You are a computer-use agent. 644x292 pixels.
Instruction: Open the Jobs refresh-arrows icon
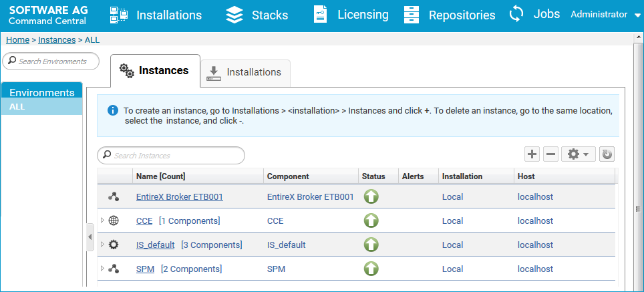[x=516, y=14]
